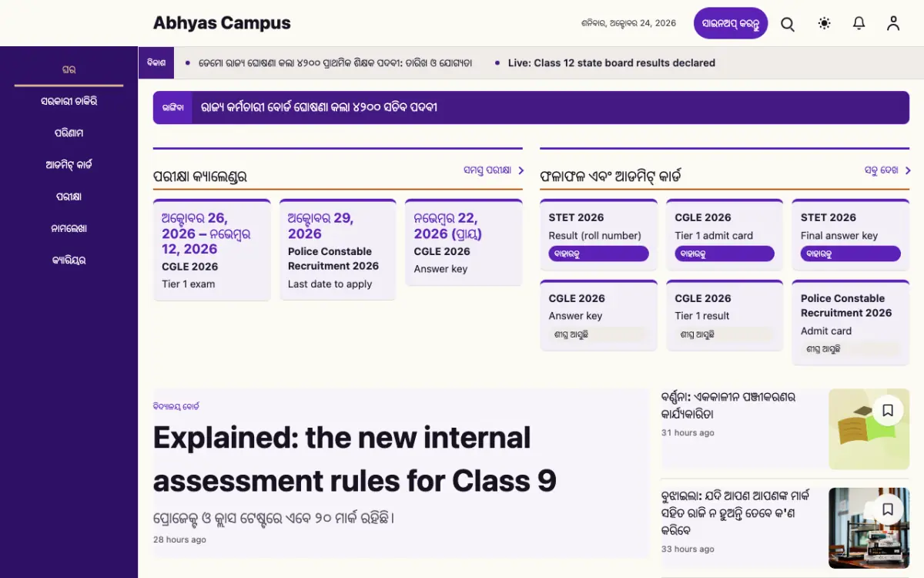The height and width of the screenshot is (578, 924).
Task: Open ପରୀକ୍ଷା in the sidebar
Action: click(69, 197)
